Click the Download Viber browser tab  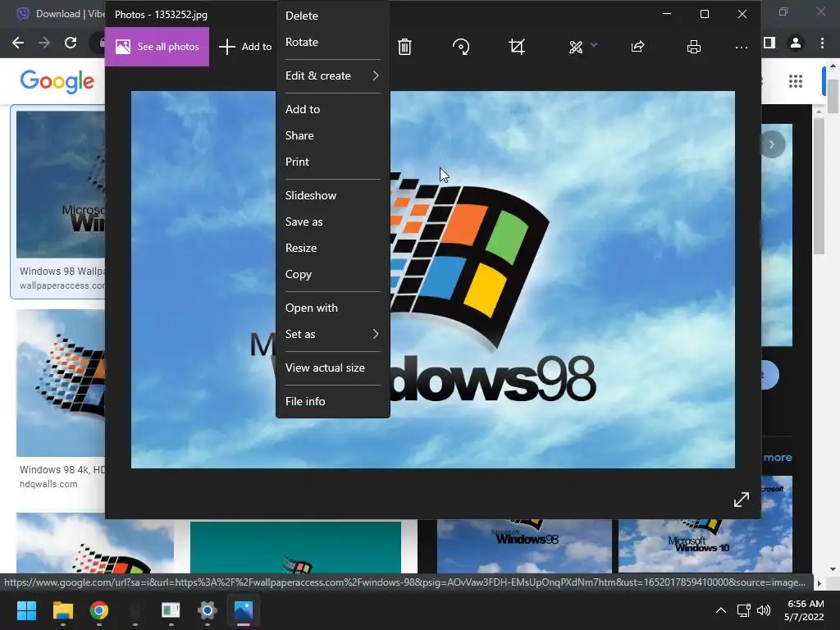tap(60, 14)
